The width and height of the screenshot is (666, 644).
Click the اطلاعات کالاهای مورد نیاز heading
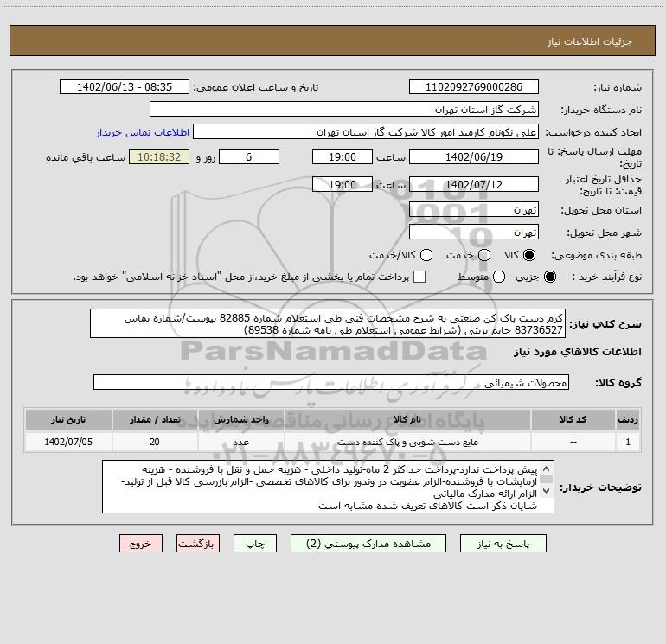coord(577,352)
